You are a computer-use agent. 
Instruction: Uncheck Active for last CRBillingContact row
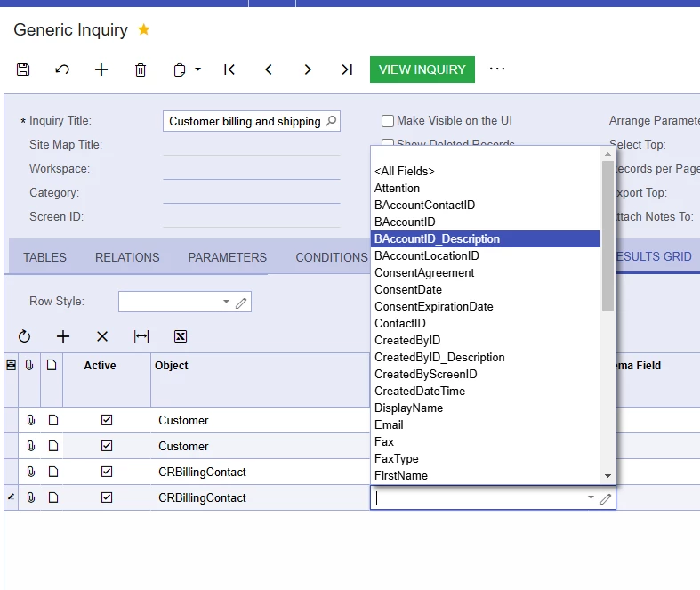[x=107, y=498]
